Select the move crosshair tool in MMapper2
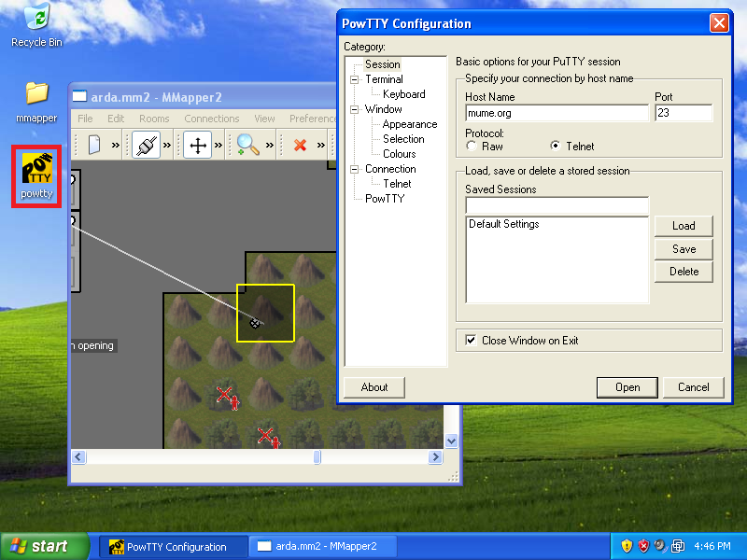Screen dimensions: 747x560 (x=197, y=145)
